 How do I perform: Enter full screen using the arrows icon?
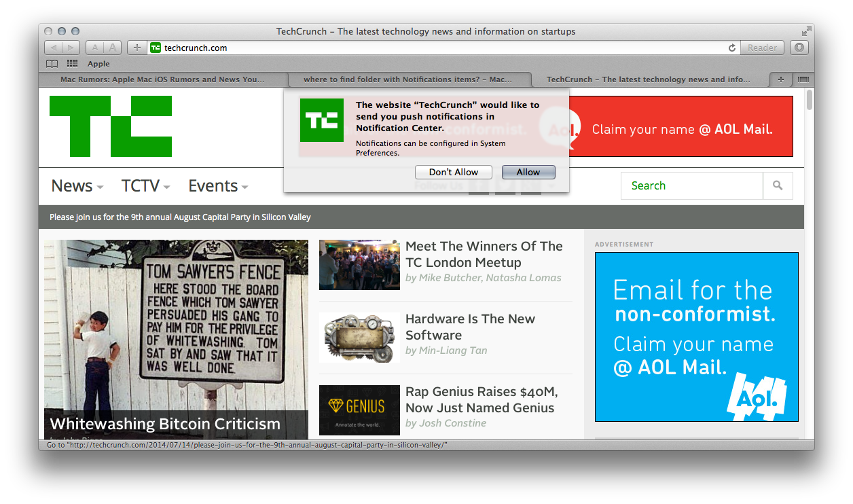tap(806, 31)
